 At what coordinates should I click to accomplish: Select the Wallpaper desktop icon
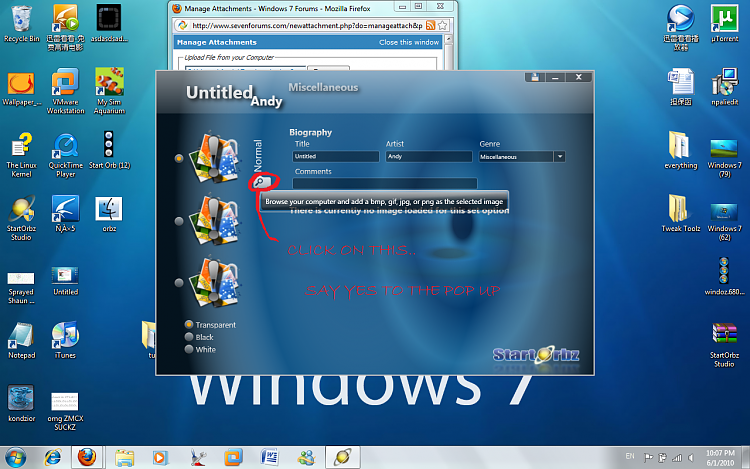tap(22, 88)
